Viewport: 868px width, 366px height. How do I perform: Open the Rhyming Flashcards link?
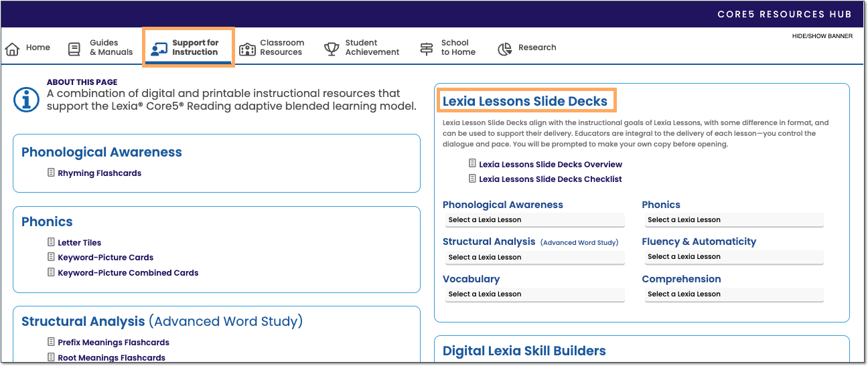(x=100, y=173)
